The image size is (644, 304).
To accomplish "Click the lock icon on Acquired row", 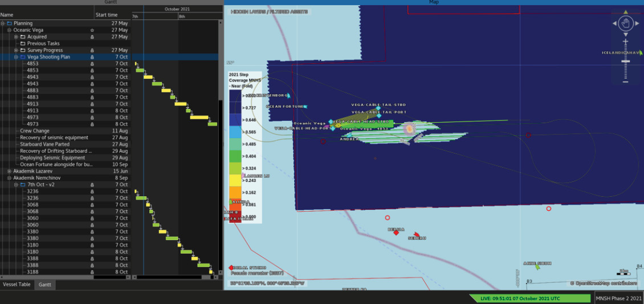I will pyautogui.click(x=92, y=37).
